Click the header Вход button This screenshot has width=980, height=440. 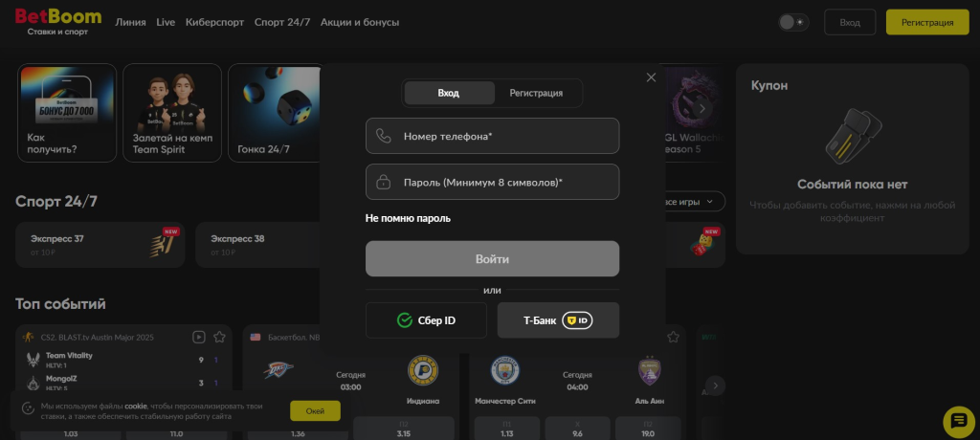click(850, 22)
